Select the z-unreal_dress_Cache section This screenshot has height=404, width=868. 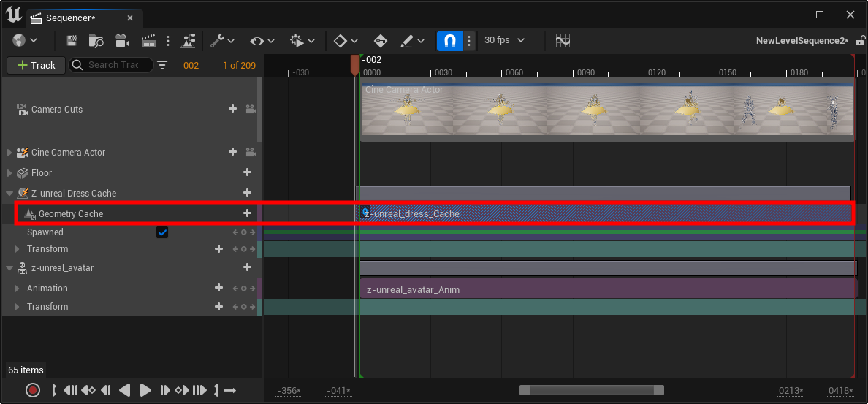(605, 213)
